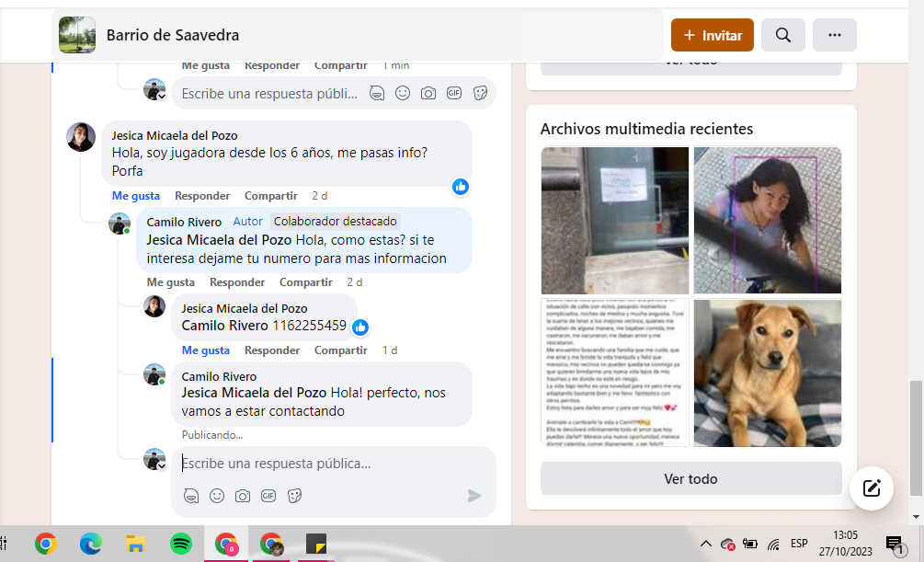Open Jesica Micaela del Pozo's profile picture
Image resolution: width=924 pixels, height=562 pixels.
tap(81, 137)
